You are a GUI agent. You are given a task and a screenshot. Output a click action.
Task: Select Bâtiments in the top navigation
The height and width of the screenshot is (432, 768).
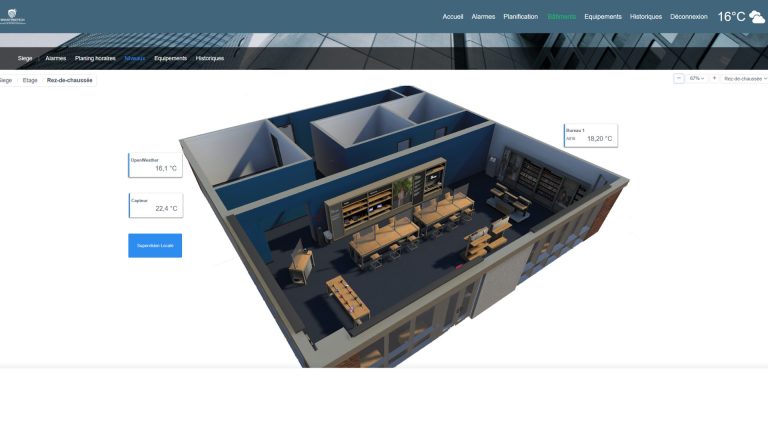point(561,17)
